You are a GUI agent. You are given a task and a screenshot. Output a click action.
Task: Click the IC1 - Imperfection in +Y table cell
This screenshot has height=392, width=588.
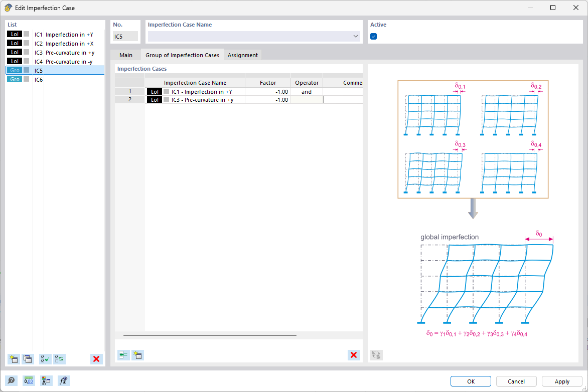click(195, 91)
